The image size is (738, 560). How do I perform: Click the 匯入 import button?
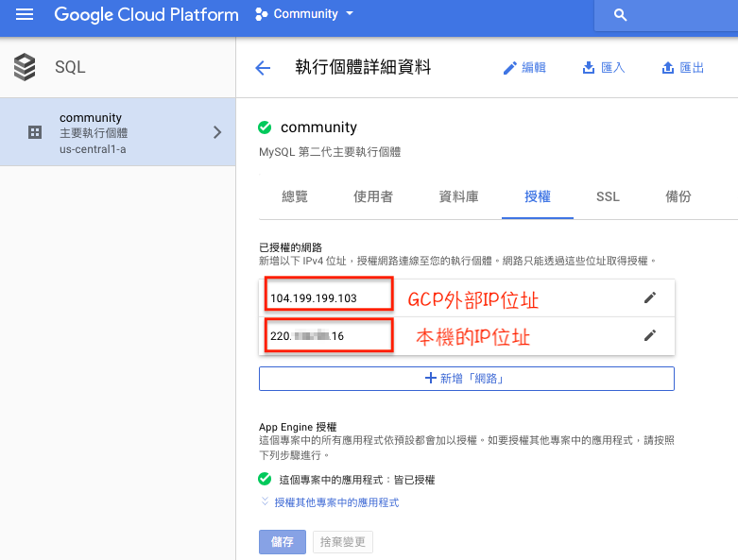(x=604, y=68)
